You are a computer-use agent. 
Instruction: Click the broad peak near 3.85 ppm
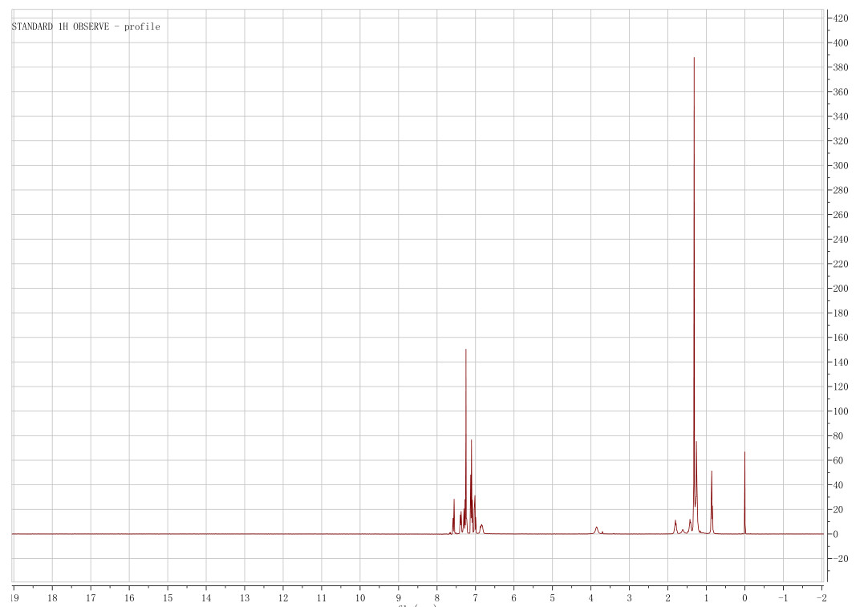tap(597, 529)
